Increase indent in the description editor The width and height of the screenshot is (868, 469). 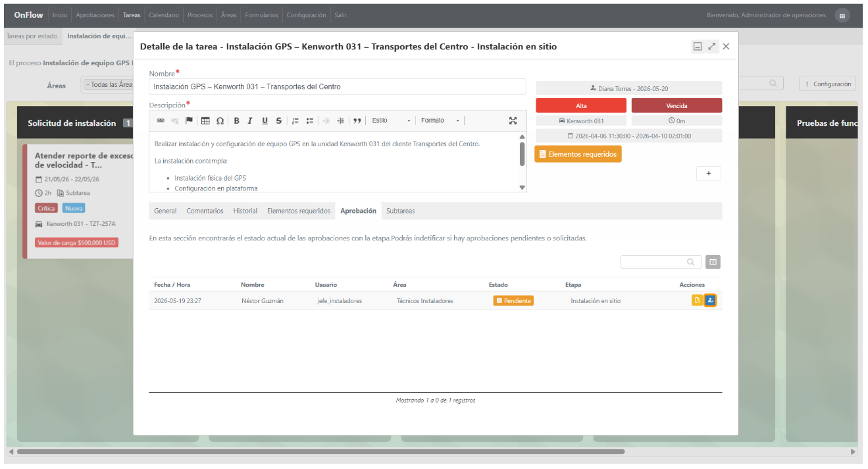coord(340,121)
